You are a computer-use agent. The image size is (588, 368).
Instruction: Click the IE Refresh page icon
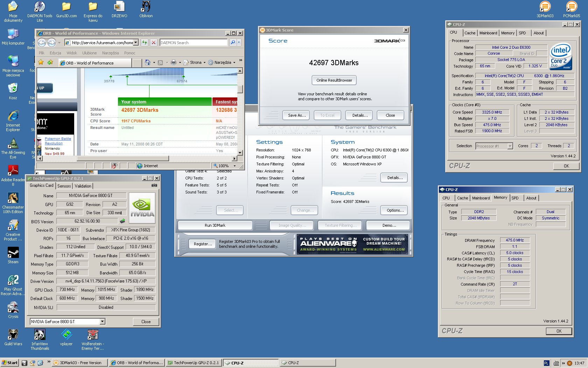(x=145, y=42)
